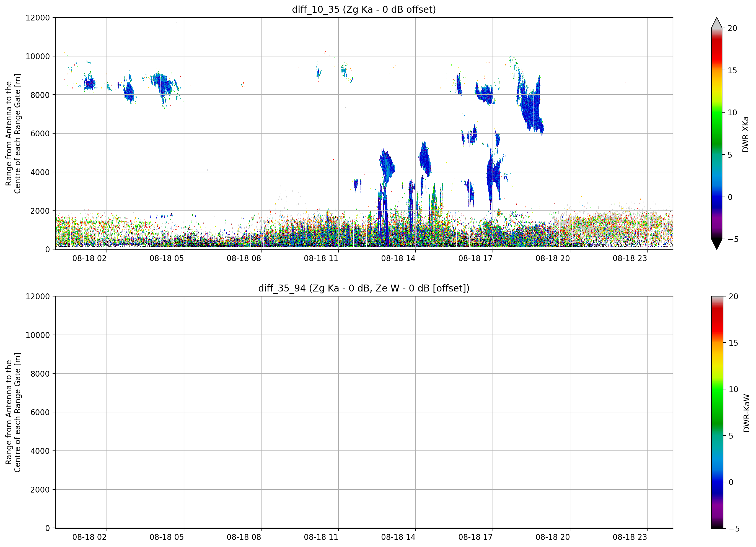Select "08-18 23" tick under the diff_10_35 plot
The width and height of the screenshot is (756, 547).
630,259
